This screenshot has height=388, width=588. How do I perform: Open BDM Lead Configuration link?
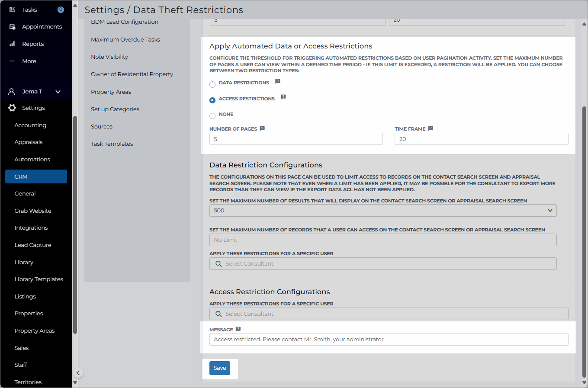point(125,22)
